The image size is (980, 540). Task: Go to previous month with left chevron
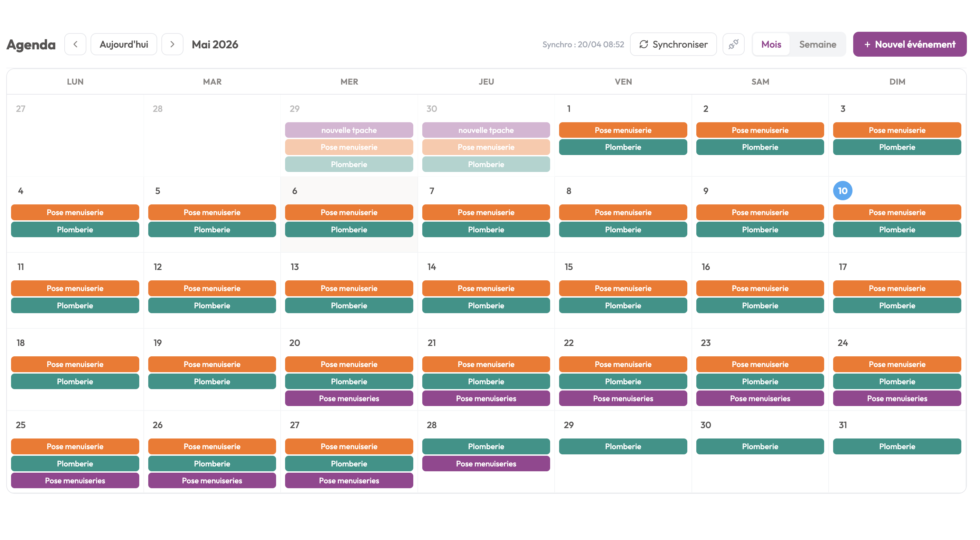tap(75, 44)
